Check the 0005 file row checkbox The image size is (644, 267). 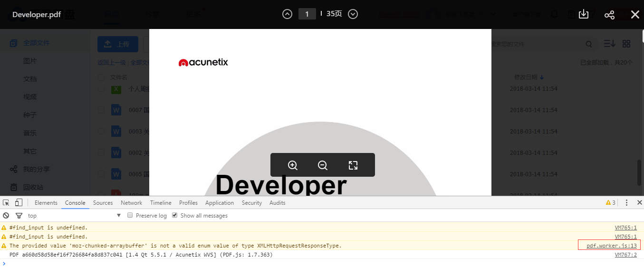tap(101, 174)
